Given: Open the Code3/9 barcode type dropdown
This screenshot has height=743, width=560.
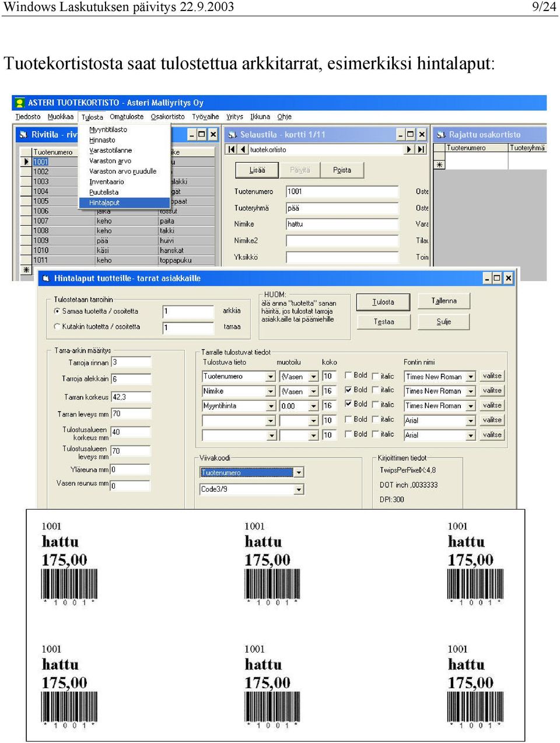Looking at the screenshot, I should tap(299, 489).
